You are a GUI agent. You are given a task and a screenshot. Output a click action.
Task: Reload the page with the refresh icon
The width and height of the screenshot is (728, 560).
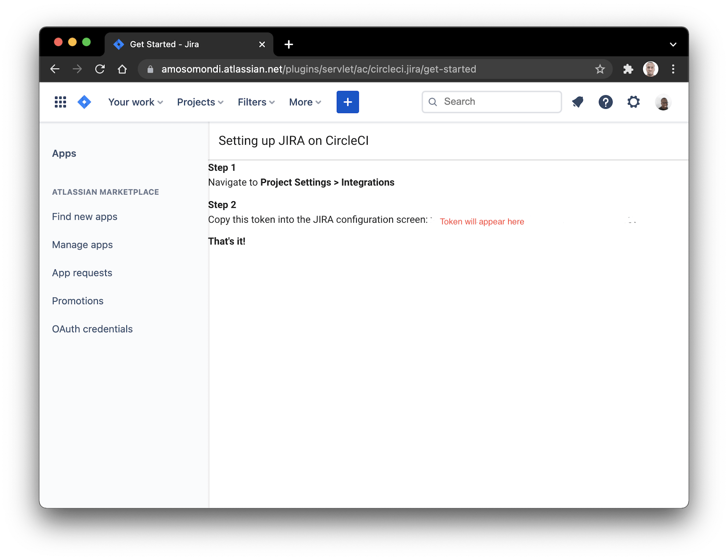(100, 69)
